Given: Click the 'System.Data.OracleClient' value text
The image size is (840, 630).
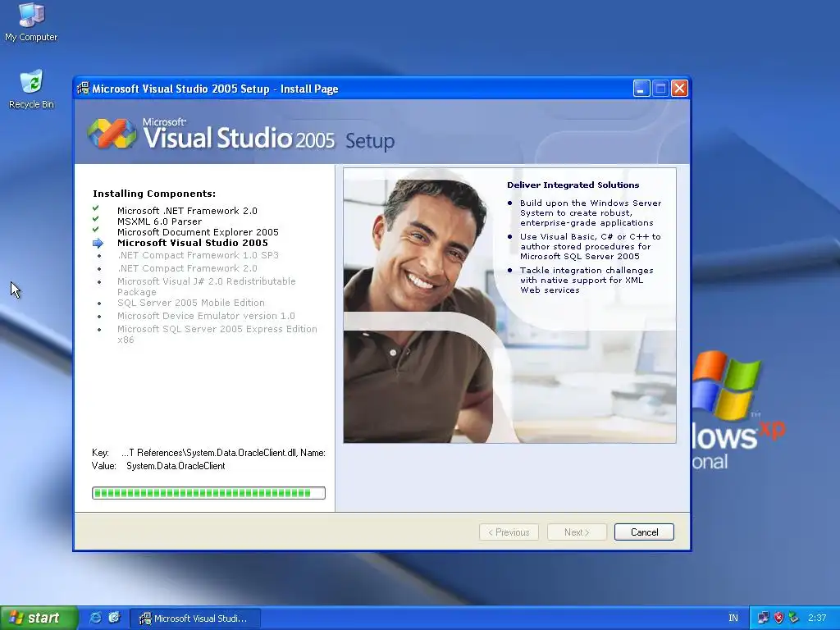Looking at the screenshot, I should coord(176,466).
